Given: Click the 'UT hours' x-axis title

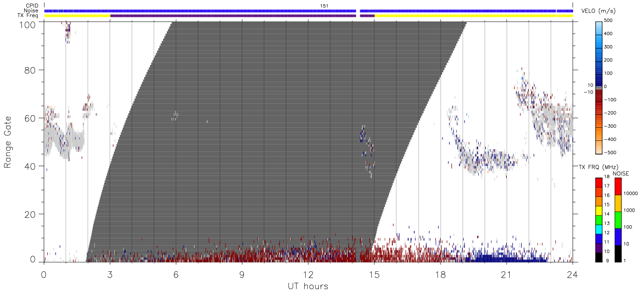Looking at the screenshot, I should [x=308, y=286].
